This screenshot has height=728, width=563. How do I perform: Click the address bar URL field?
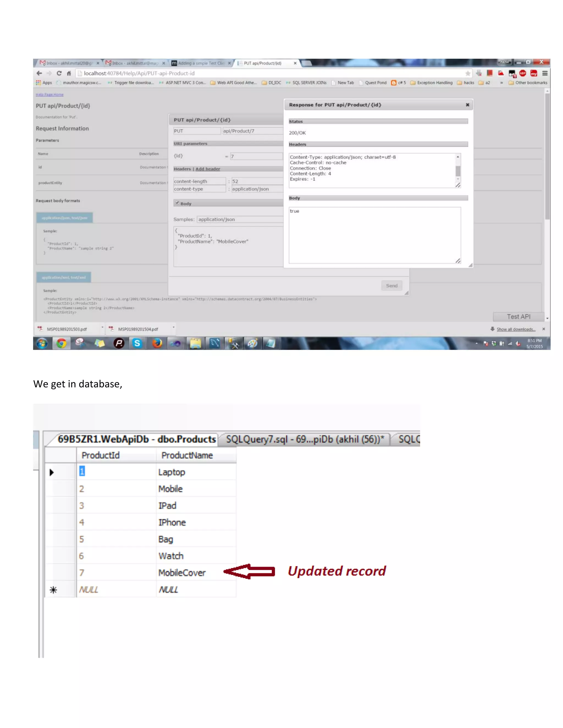tap(269, 73)
